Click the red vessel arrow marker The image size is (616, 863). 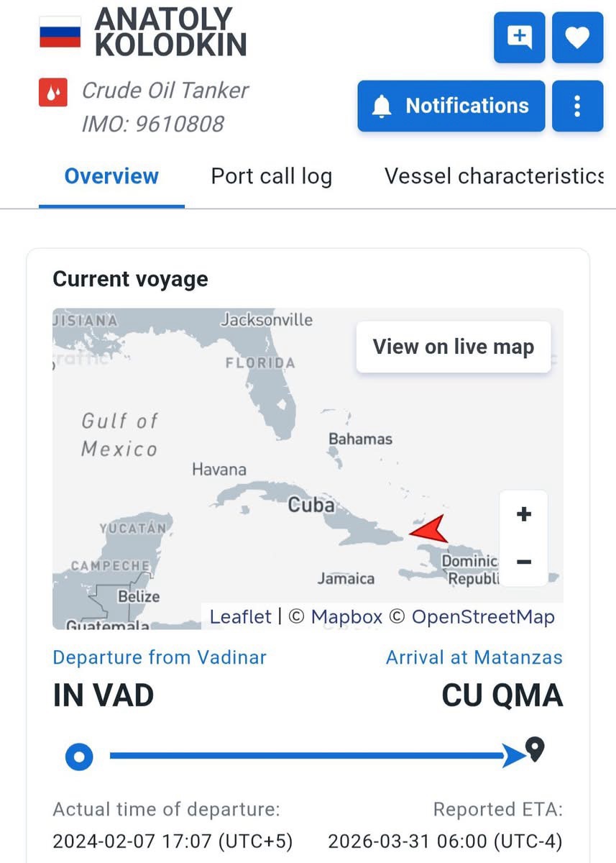(x=429, y=530)
